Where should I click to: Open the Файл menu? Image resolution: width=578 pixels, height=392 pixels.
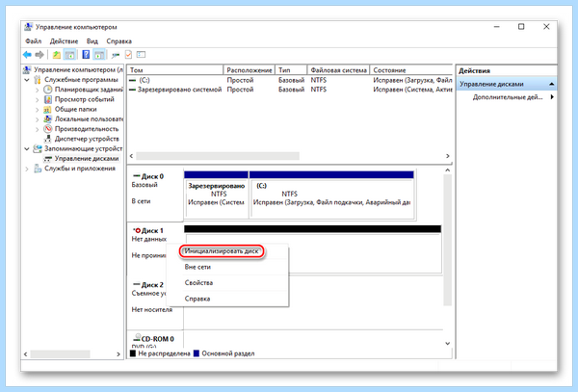(x=33, y=41)
